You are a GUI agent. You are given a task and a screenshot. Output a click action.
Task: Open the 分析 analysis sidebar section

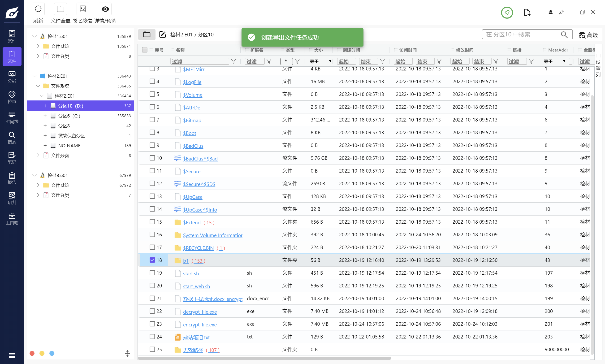12,77
